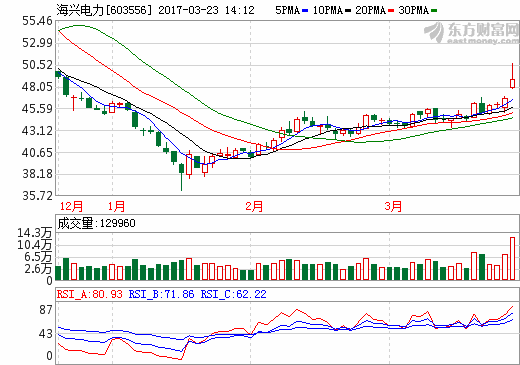Click the 20PMA legend label

pyautogui.click(x=370, y=10)
